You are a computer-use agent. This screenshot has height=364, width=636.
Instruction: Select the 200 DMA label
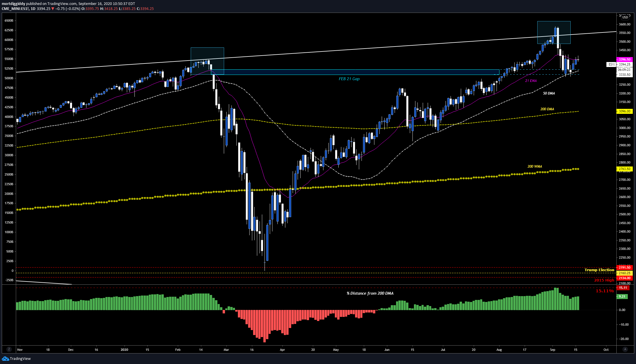point(547,109)
